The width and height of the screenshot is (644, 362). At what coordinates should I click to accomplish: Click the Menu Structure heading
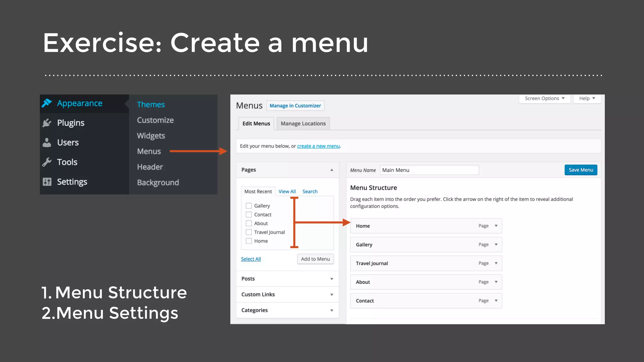coord(374,188)
